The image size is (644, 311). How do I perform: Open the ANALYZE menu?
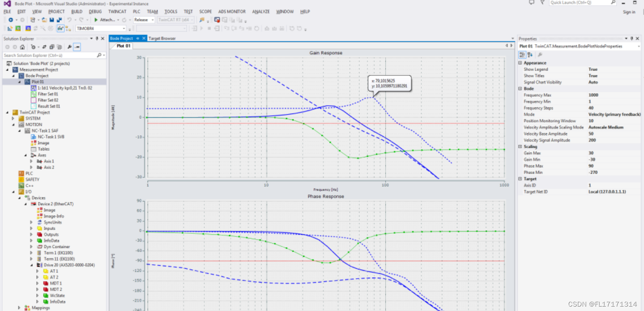[x=261, y=12]
